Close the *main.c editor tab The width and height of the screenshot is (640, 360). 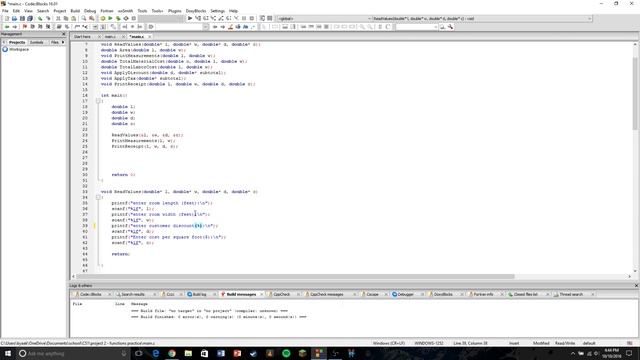[149, 37]
